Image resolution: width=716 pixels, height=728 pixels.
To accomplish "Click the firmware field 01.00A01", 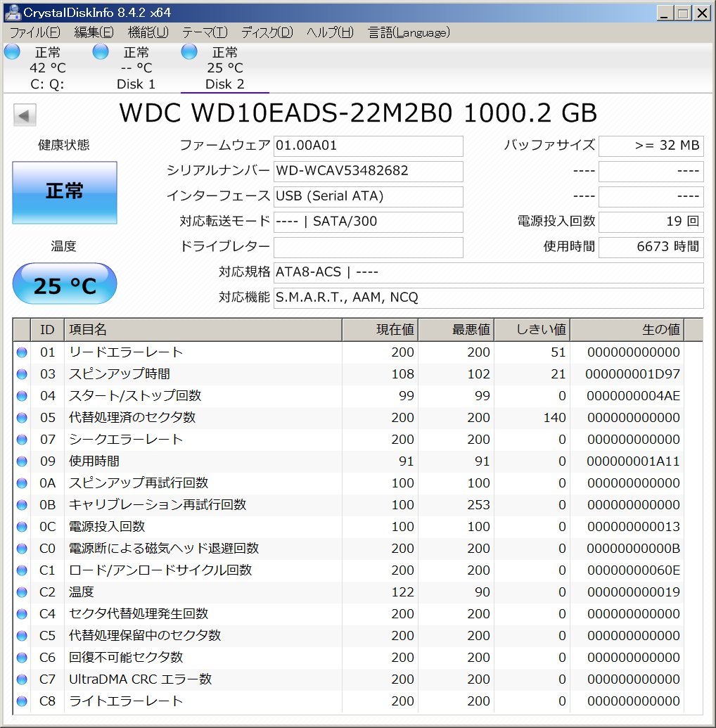I will coord(369,146).
